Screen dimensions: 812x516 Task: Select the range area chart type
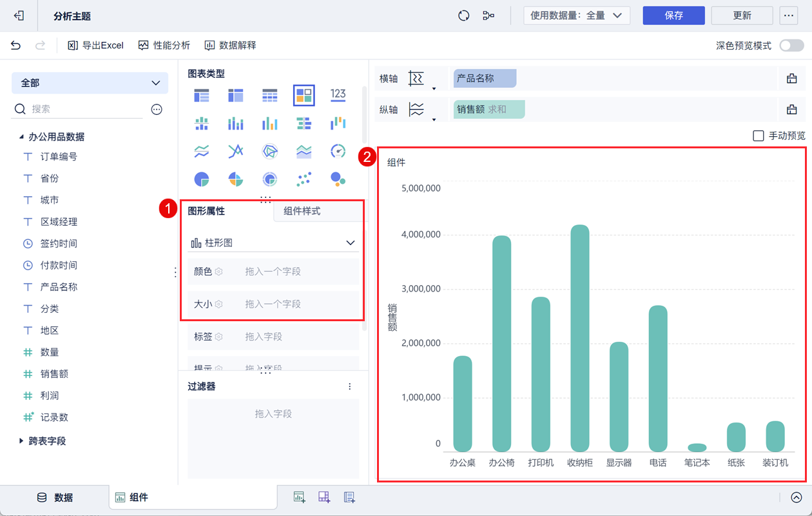pyautogui.click(x=304, y=152)
